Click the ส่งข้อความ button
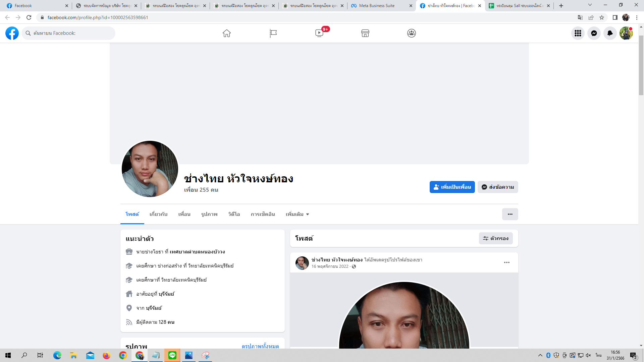Screen dimensions: 644x362 click(498, 187)
